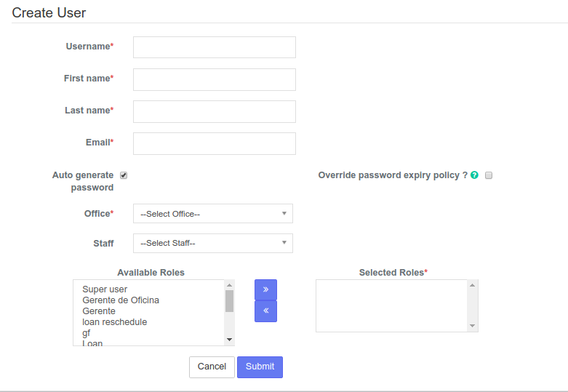Image resolution: width=568 pixels, height=392 pixels.
Task: Click the green help question mark icon
Action: tap(474, 175)
